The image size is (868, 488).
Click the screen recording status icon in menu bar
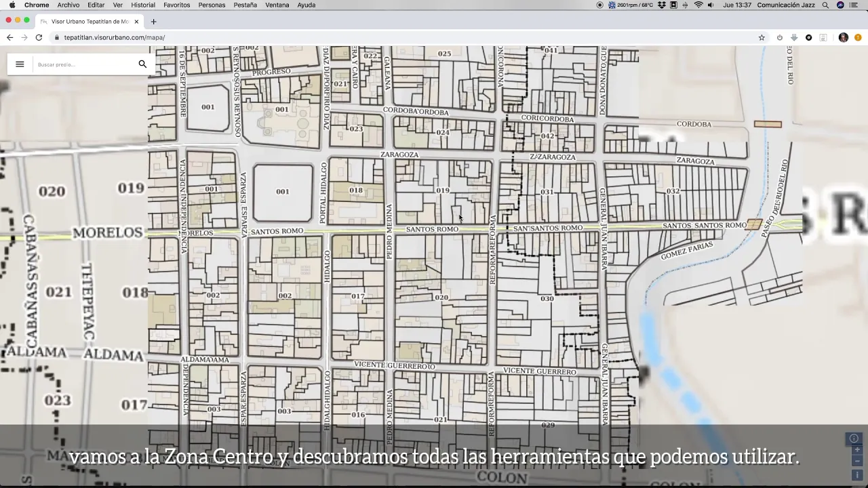(x=599, y=5)
